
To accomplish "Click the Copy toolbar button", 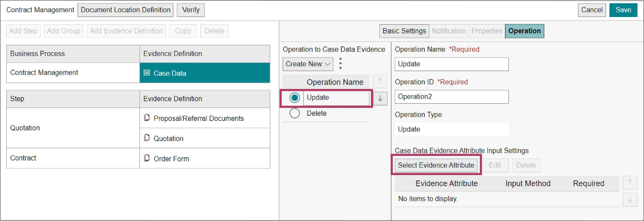I will point(183,31).
